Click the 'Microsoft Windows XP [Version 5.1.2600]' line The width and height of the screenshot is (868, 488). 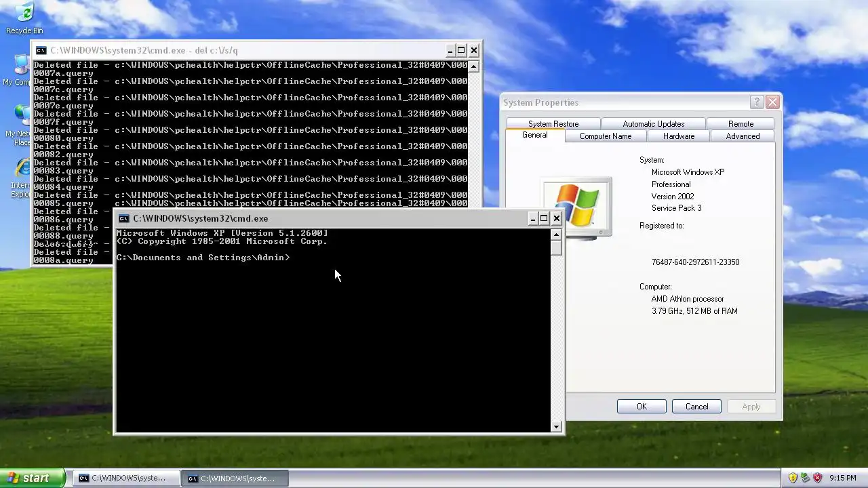click(x=222, y=233)
